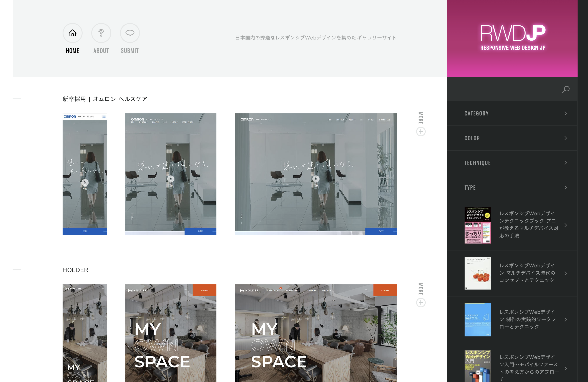The height and width of the screenshot is (382, 588).
Task: Click MORE text beside the HOLDER entry
Action: [421, 289]
